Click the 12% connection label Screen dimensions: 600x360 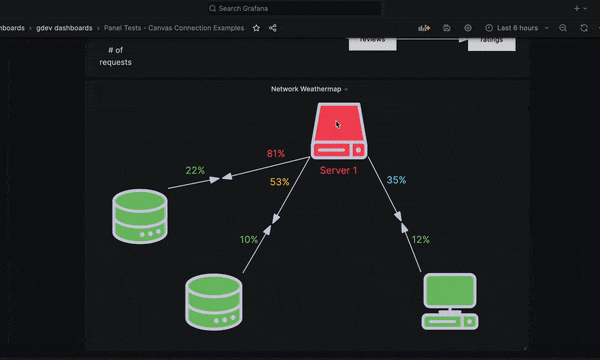pyautogui.click(x=421, y=240)
